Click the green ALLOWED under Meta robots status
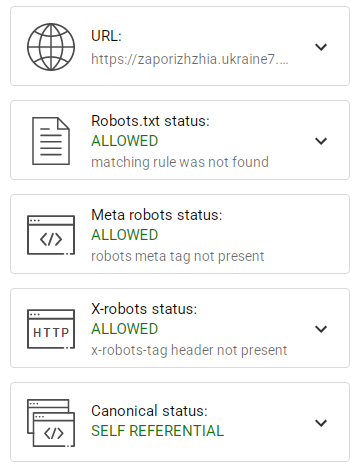 125,235
